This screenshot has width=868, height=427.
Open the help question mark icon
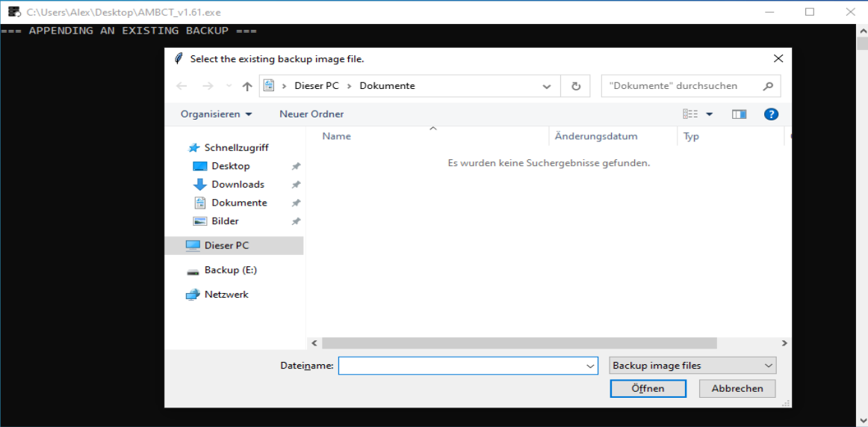pyautogui.click(x=772, y=114)
